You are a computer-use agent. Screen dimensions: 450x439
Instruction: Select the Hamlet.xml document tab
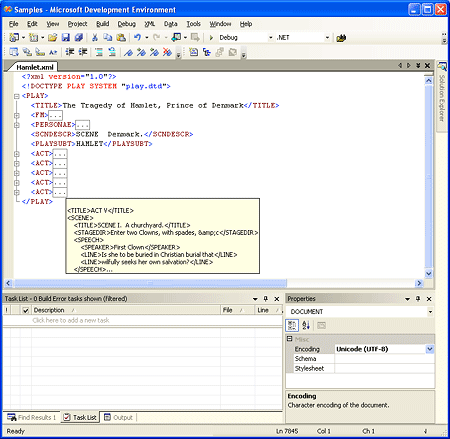(x=35, y=67)
